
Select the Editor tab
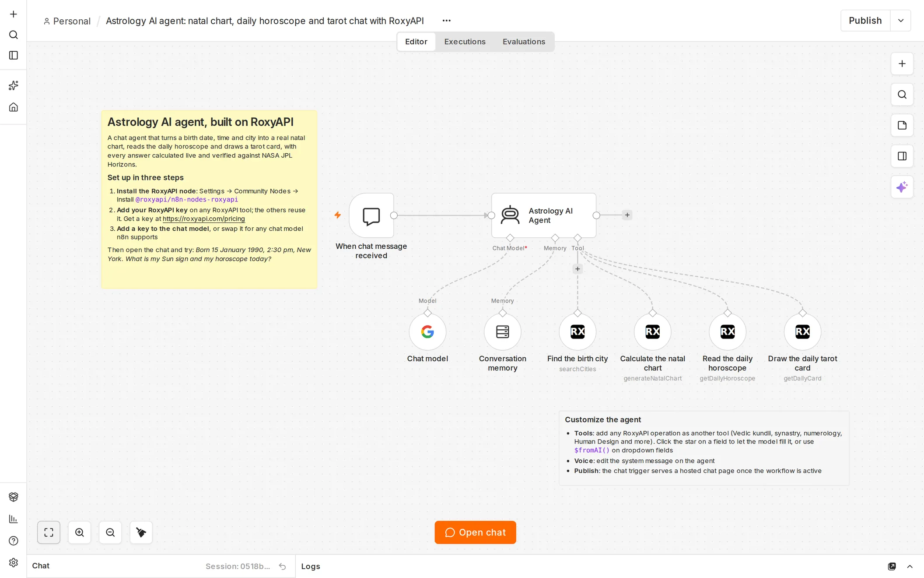416,42
